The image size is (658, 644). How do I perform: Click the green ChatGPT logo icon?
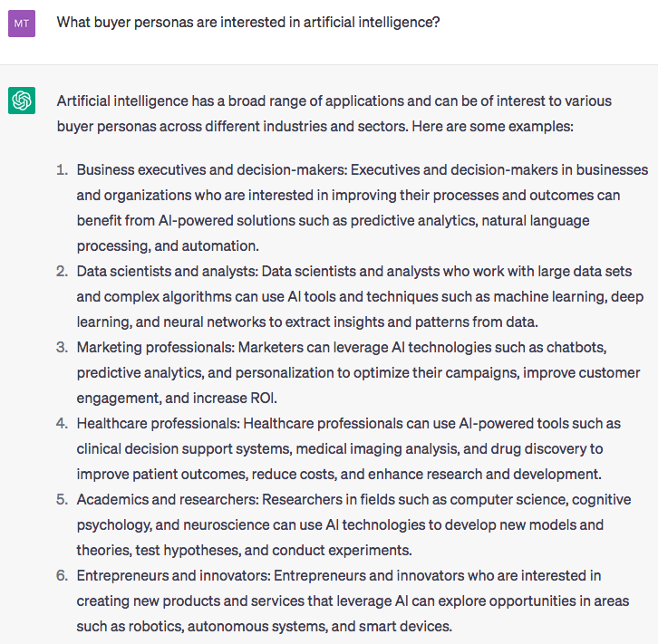(x=22, y=101)
